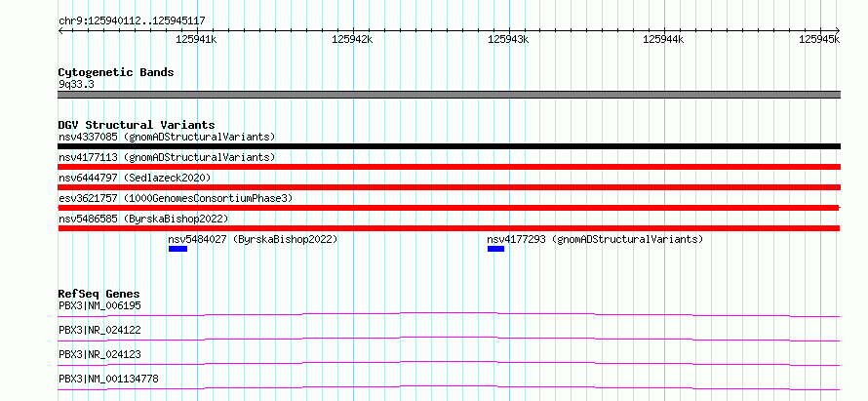Click the magenta PBX3|NR_024123 intron line
This screenshot has height=401, width=868.
coord(449,363)
